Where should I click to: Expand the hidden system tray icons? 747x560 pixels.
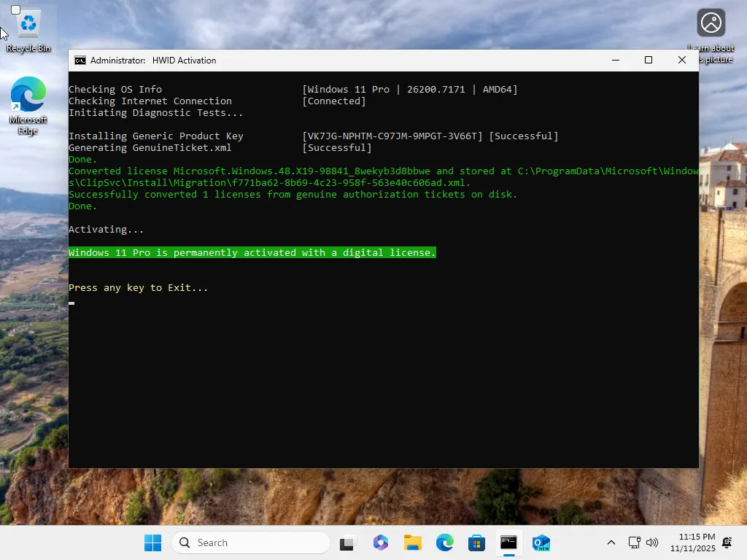tap(611, 542)
